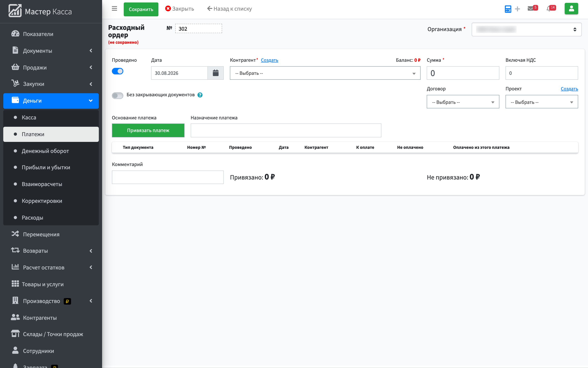Screen dimensions: 588x368
Task: Expand Документы sidebar section
Action: pyautogui.click(x=51, y=51)
